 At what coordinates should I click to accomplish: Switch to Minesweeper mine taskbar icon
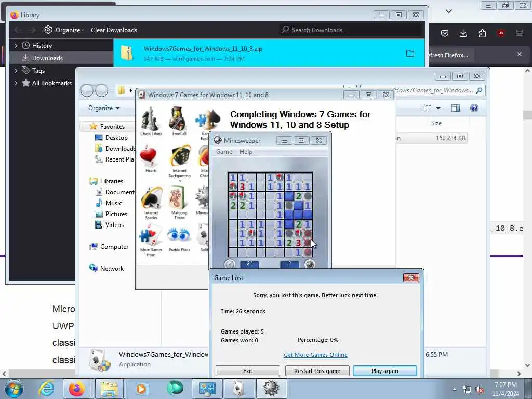point(271,389)
